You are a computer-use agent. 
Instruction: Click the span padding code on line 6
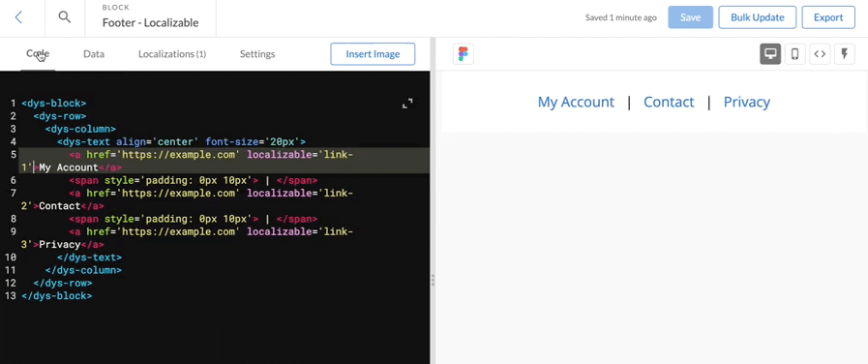pos(194,180)
